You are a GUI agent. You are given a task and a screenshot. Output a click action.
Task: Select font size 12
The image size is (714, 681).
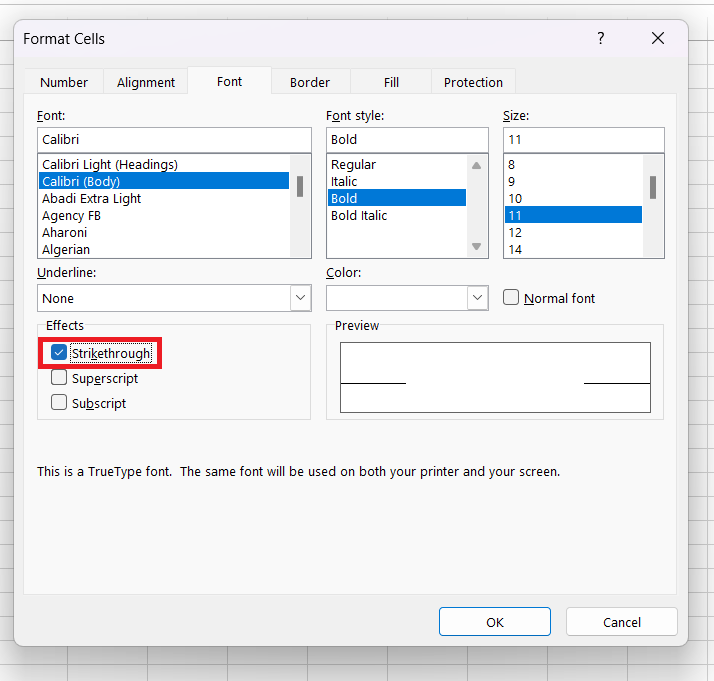pyautogui.click(x=573, y=233)
